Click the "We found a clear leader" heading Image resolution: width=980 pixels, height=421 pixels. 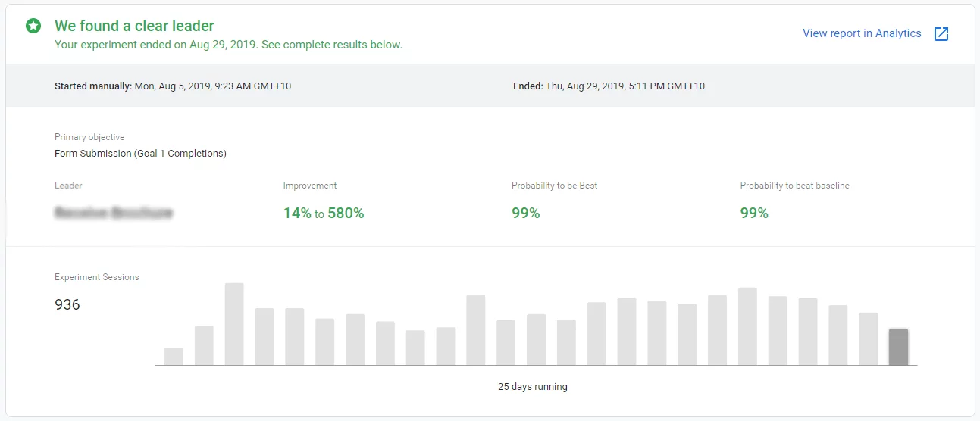[134, 26]
